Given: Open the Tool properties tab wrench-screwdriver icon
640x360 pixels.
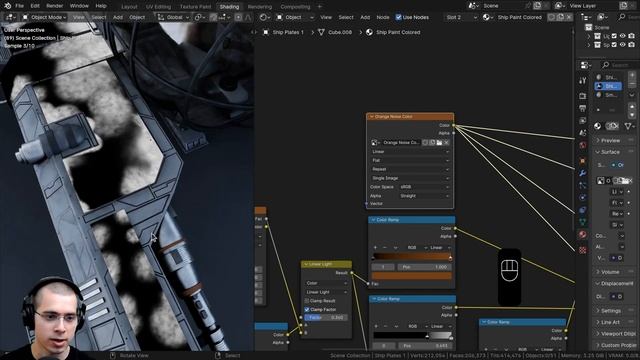Looking at the screenshot, I should click(582, 80).
